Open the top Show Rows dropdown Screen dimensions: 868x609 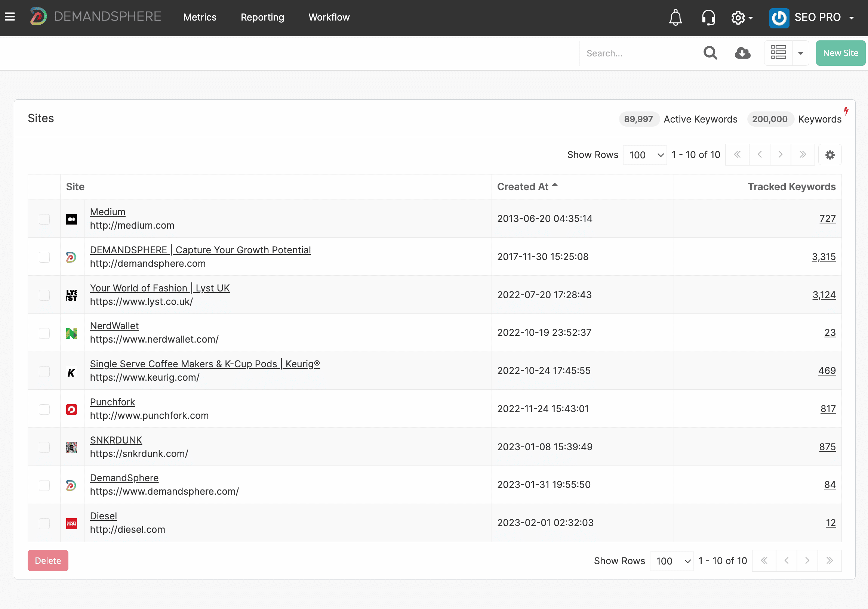[x=645, y=155]
